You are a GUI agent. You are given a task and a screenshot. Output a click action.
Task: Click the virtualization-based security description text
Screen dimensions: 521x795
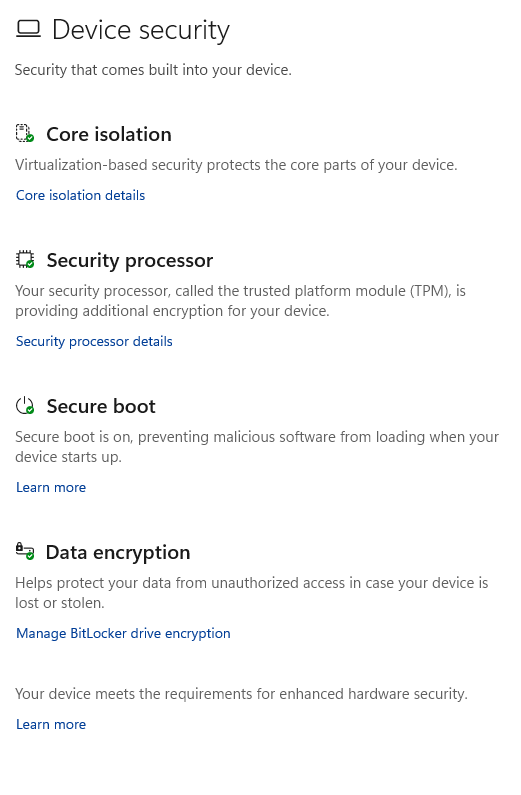click(236, 165)
